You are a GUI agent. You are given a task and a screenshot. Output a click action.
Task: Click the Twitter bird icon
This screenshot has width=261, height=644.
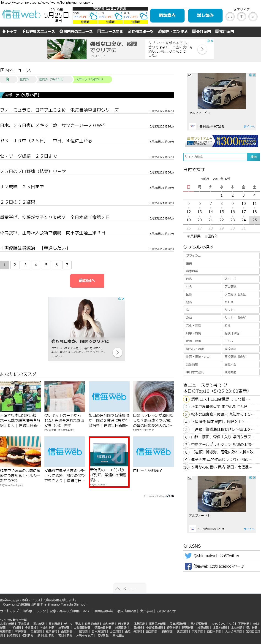[188, 555]
